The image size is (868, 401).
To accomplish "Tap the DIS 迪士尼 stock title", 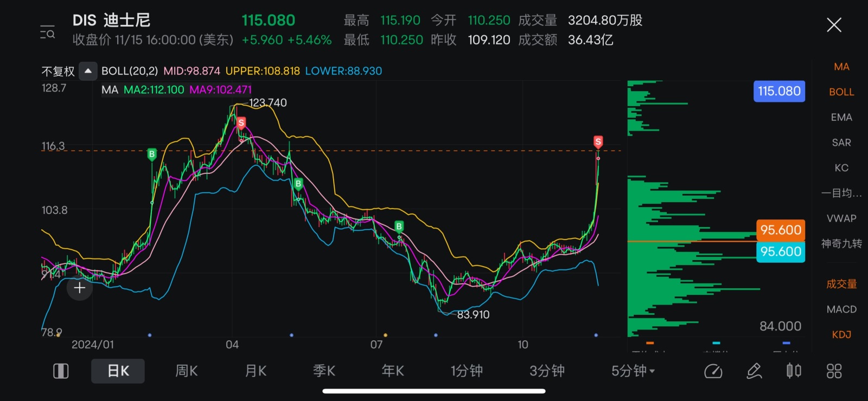I will point(111,21).
